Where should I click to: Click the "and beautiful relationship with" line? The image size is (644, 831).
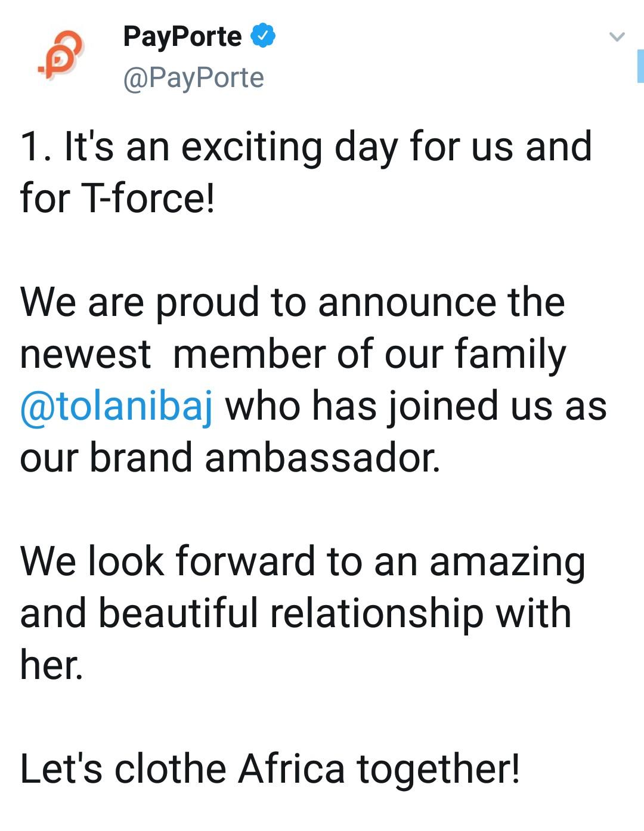(x=295, y=613)
